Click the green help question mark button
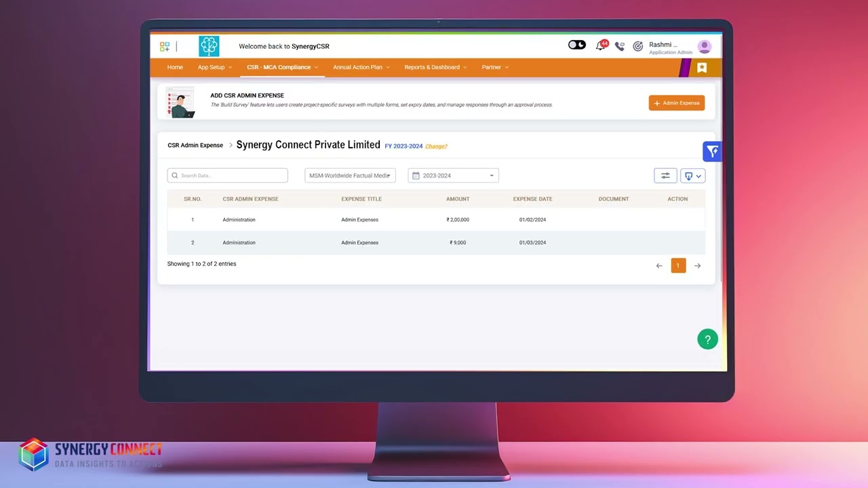 (x=707, y=340)
